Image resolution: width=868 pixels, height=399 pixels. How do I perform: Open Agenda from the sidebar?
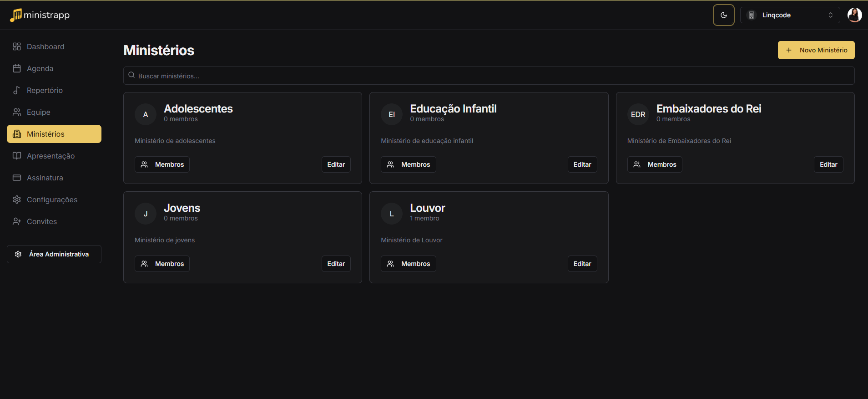40,68
